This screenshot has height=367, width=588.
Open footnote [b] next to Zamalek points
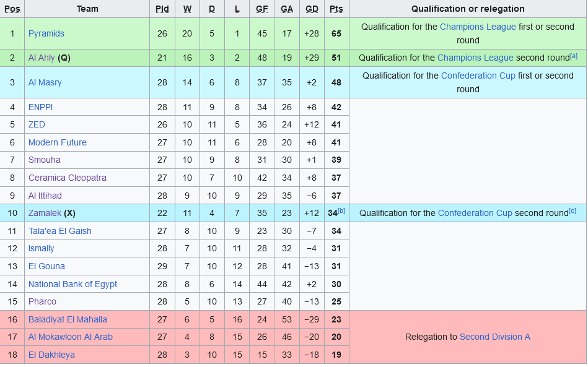click(341, 211)
